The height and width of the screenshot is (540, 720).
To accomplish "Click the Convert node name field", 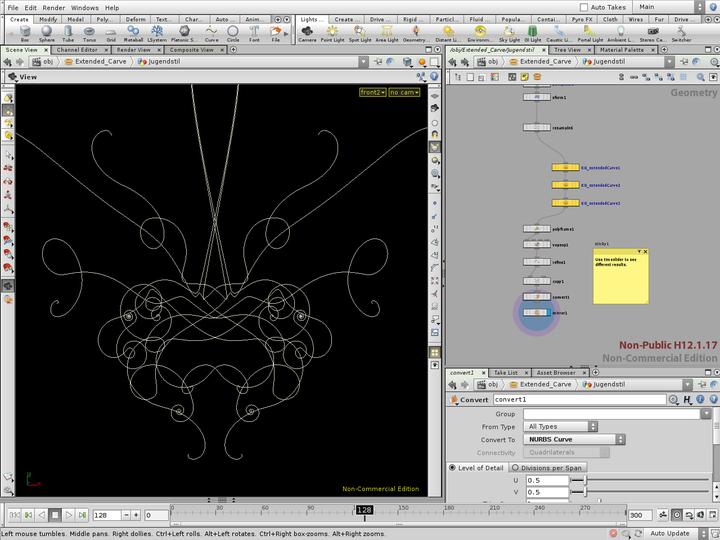I will point(579,399).
